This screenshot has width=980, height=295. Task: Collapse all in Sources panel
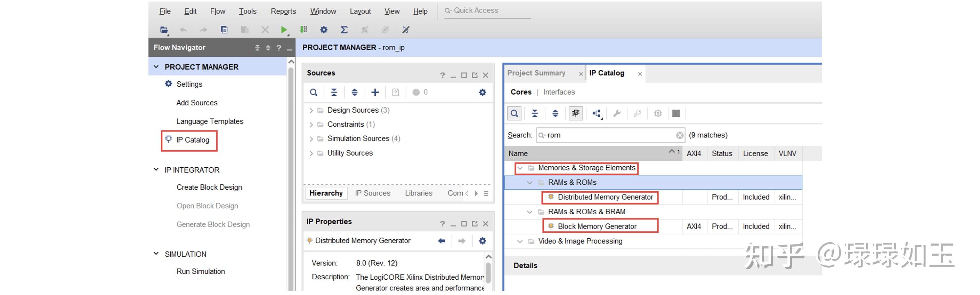[x=334, y=93]
